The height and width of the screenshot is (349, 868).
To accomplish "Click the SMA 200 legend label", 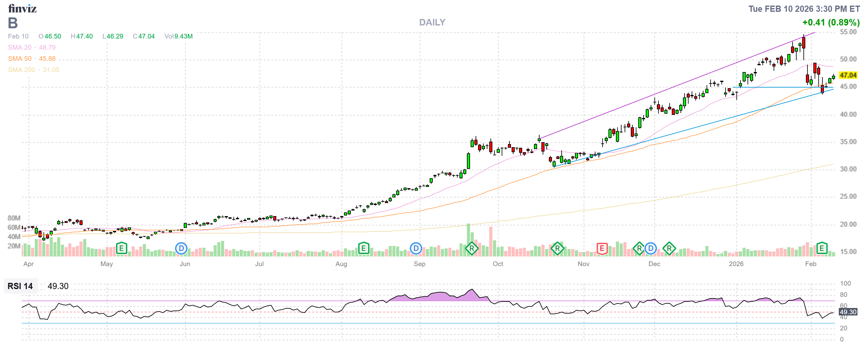I will 21,70.
